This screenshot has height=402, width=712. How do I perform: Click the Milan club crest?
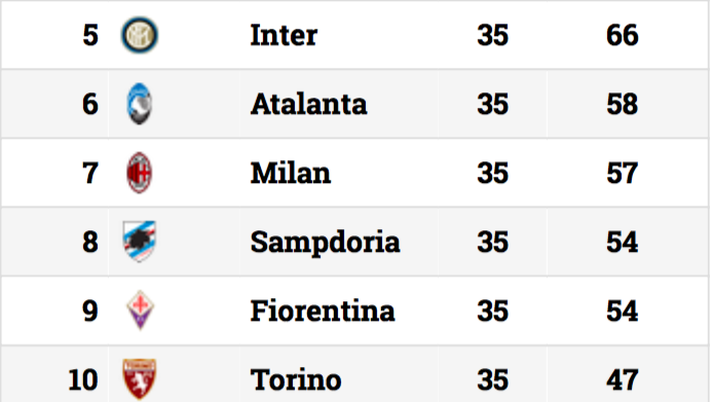140,174
